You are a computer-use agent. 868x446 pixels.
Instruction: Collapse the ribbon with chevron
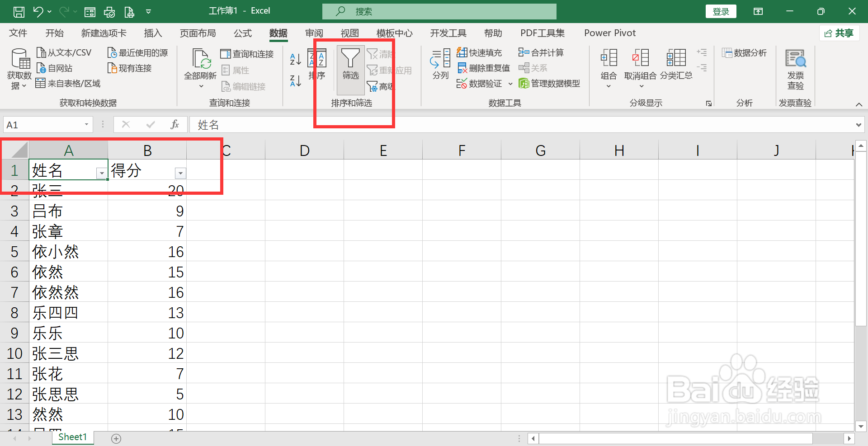click(x=859, y=104)
